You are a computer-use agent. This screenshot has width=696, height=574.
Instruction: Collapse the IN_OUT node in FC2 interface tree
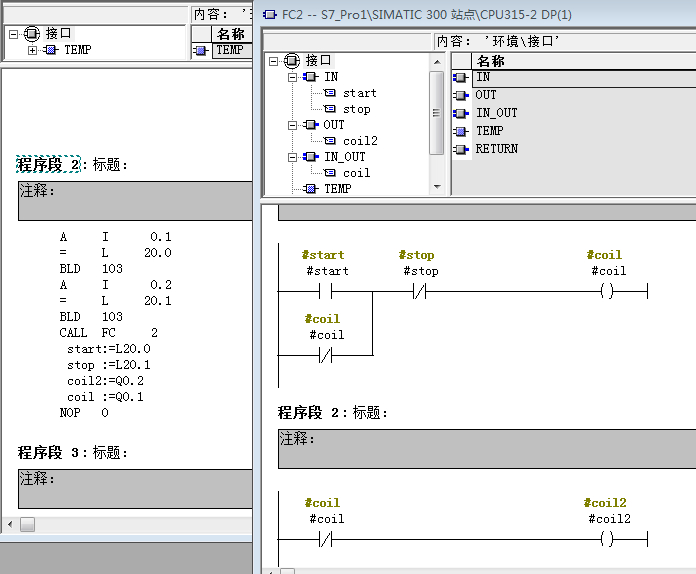[292, 157]
